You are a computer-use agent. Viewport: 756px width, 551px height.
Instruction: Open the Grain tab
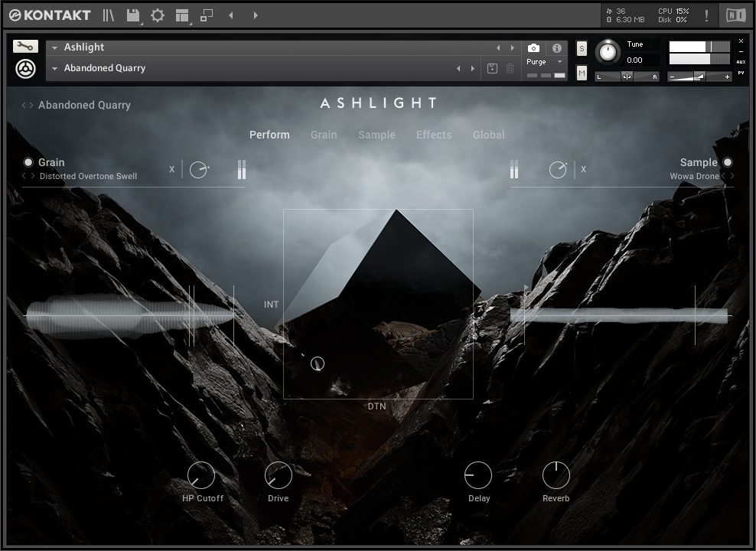click(x=324, y=135)
